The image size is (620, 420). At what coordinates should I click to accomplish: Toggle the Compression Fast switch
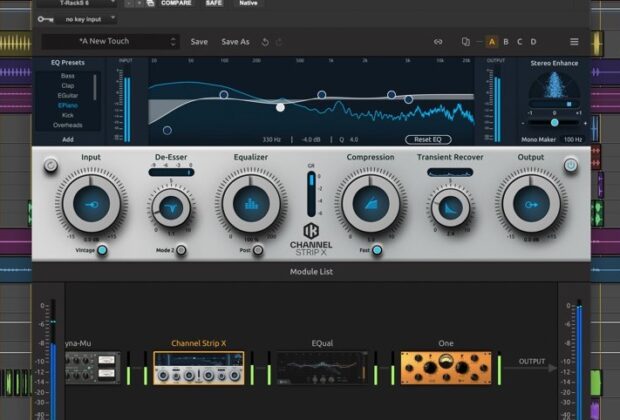[377, 250]
